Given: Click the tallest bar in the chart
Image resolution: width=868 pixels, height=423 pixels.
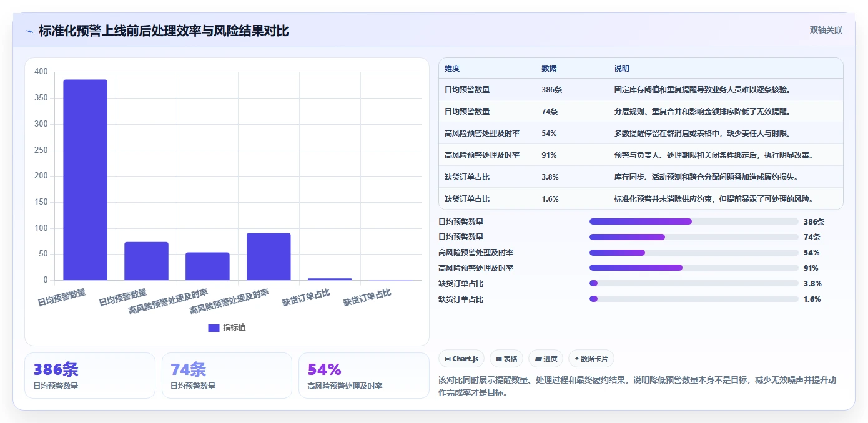Looking at the screenshot, I should click(x=85, y=180).
